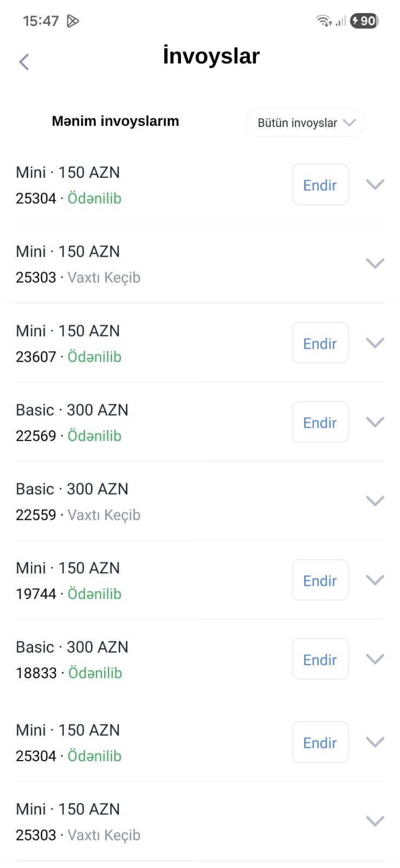Click the "Ödənilib" status of invoice 23607

[94, 357]
